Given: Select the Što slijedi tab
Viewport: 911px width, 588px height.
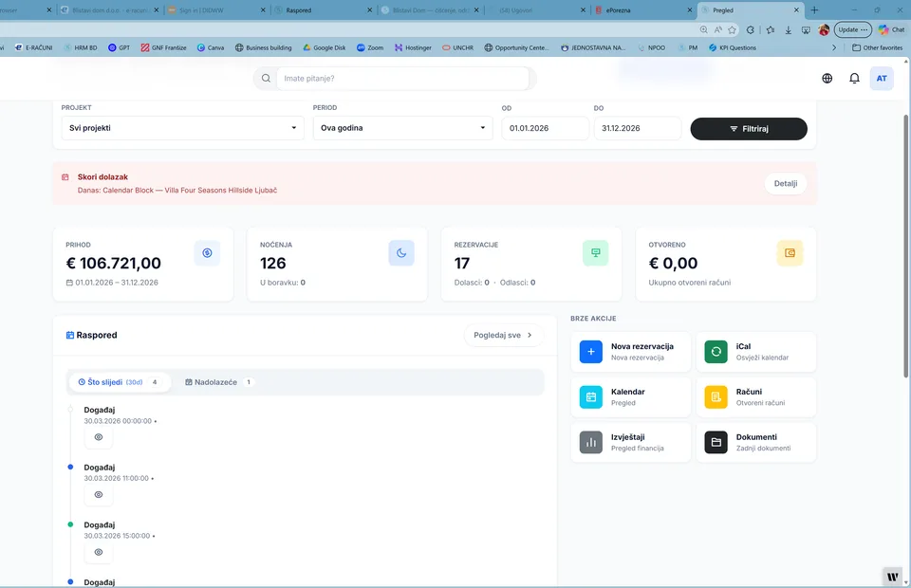Looking at the screenshot, I should [120, 382].
